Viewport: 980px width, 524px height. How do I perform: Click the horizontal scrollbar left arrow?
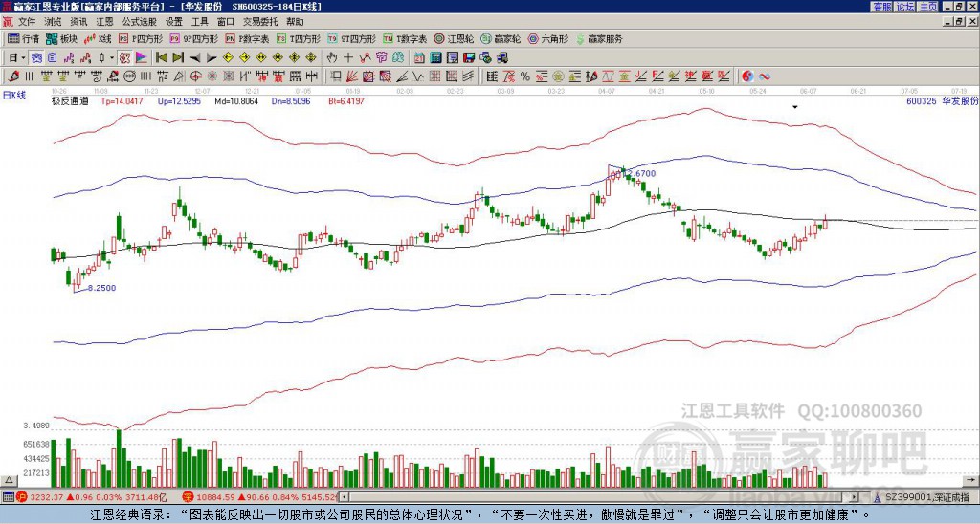click(x=344, y=497)
